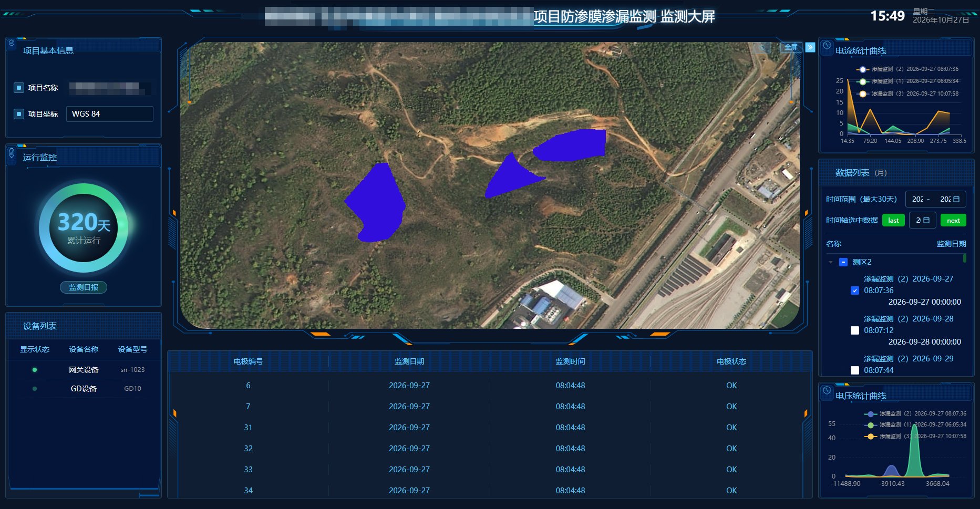This screenshot has height=509, width=980.
Task: Click the GD设备 status dot
Action: click(35, 389)
